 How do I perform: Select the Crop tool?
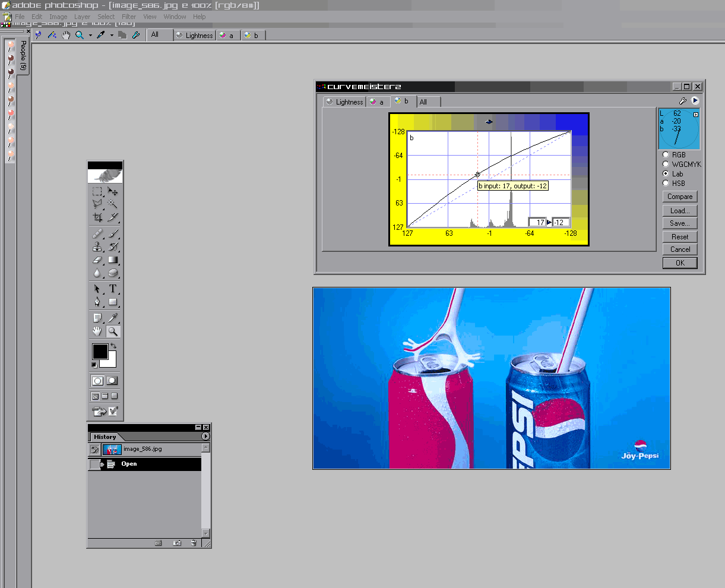(97, 217)
